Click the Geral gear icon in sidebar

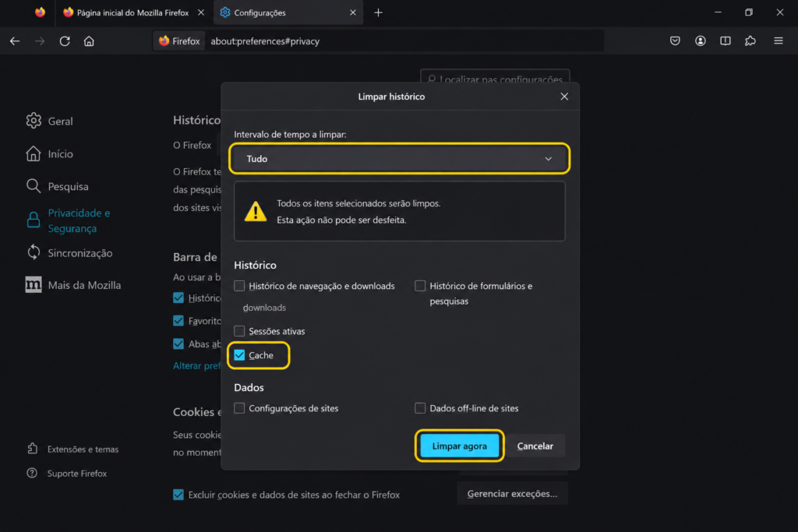point(34,121)
